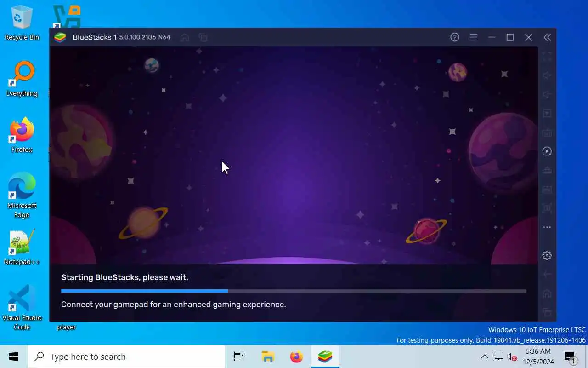Image resolution: width=588 pixels, height=368 pixels.
Task: Click the volume down sidebar icon
Action: [547, 94]
